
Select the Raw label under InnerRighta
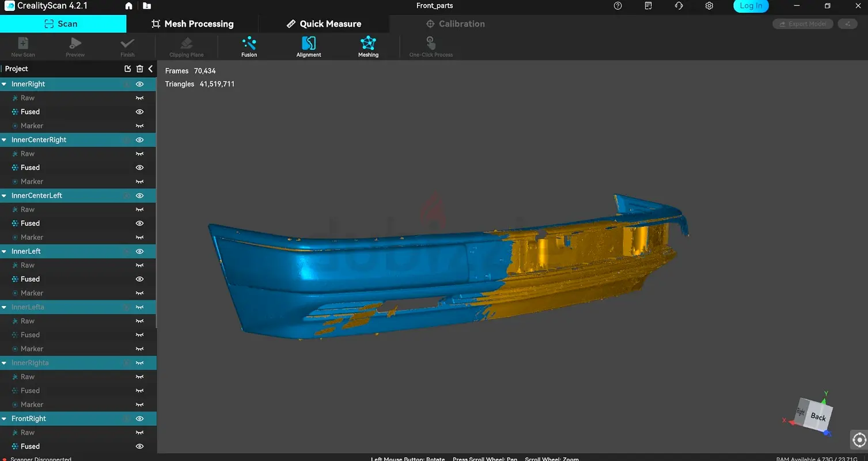tap(28, 377)
